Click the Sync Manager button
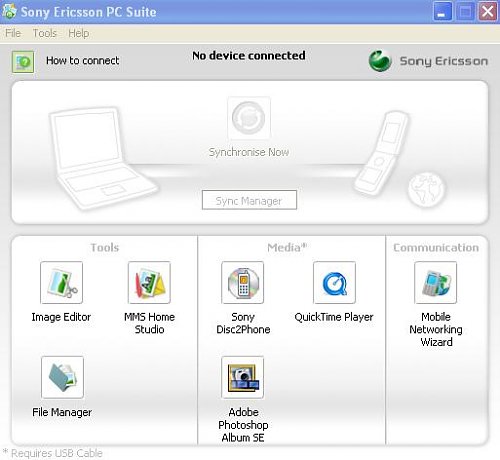The image size is (500, 460). pyautogui.click(x=249, y=200)
